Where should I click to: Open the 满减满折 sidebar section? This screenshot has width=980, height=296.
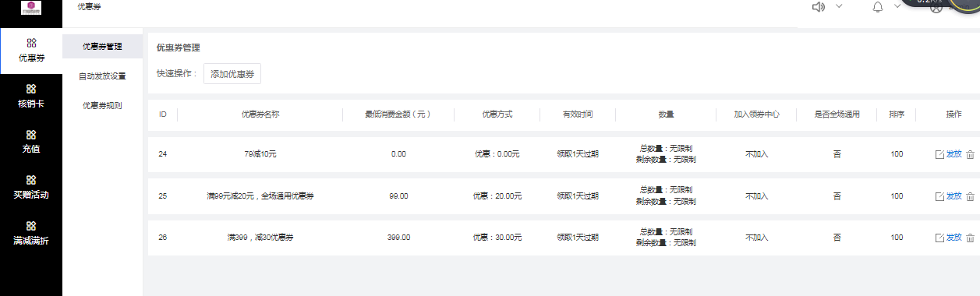(x=31, y=233)
